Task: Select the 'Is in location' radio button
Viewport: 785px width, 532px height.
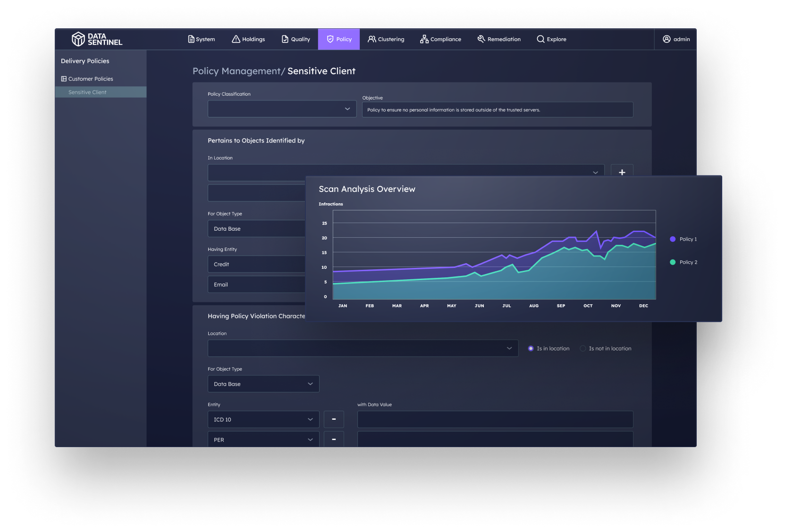Action: [531, 348]
